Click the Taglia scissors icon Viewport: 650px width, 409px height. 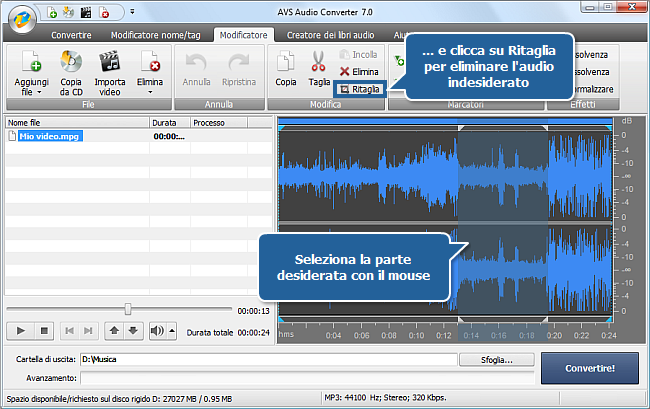click(320, 62)
